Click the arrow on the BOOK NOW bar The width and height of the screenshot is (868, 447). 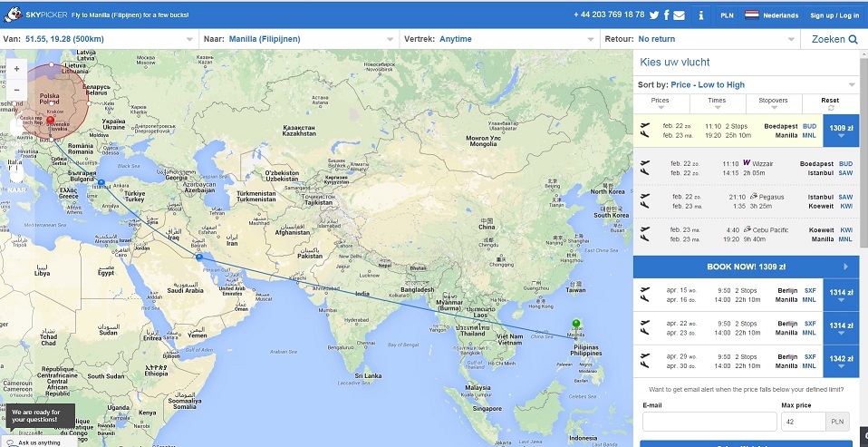[846, 267]
